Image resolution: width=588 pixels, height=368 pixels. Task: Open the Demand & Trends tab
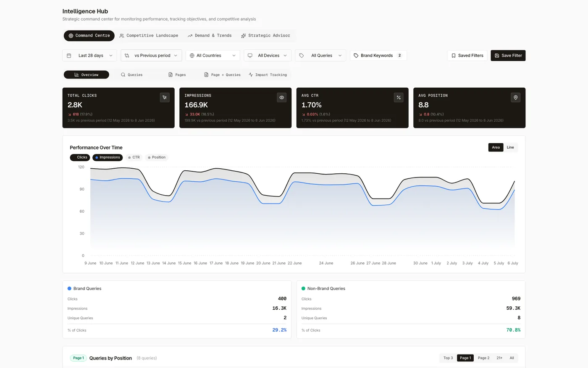click(210, 36)
